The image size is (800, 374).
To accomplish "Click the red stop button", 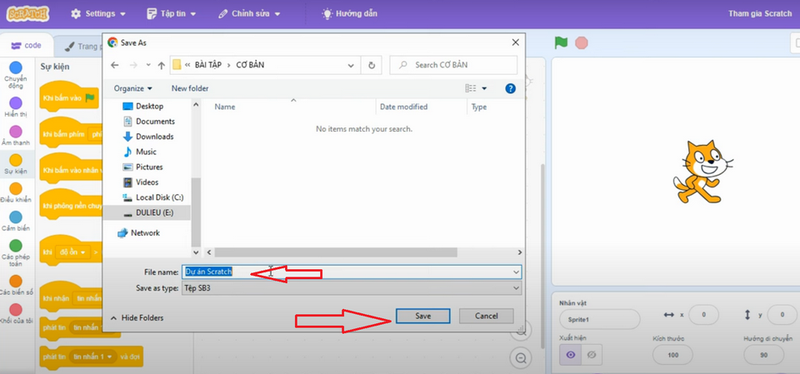I will tap(581, 43).
